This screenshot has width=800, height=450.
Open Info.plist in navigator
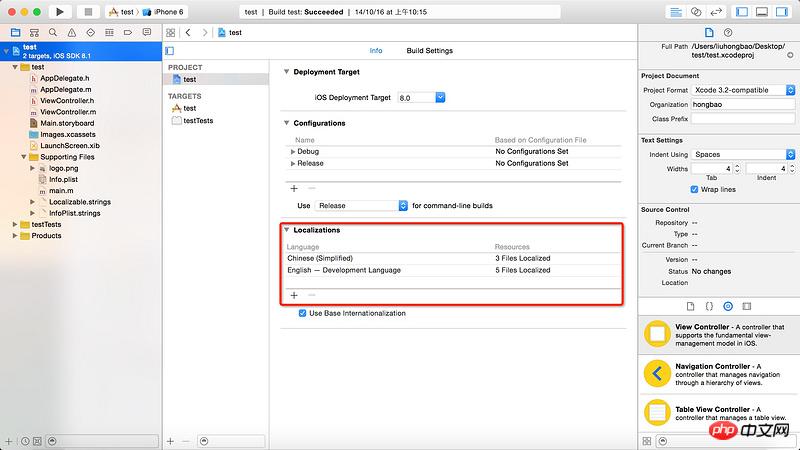[63, 180]
